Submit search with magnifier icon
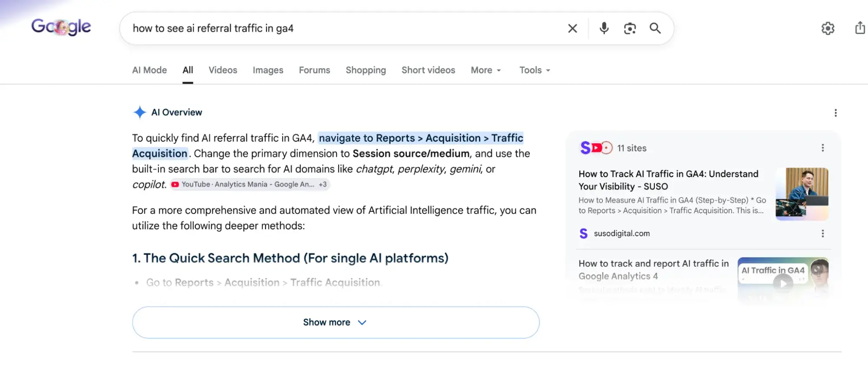 pos(655,29)
